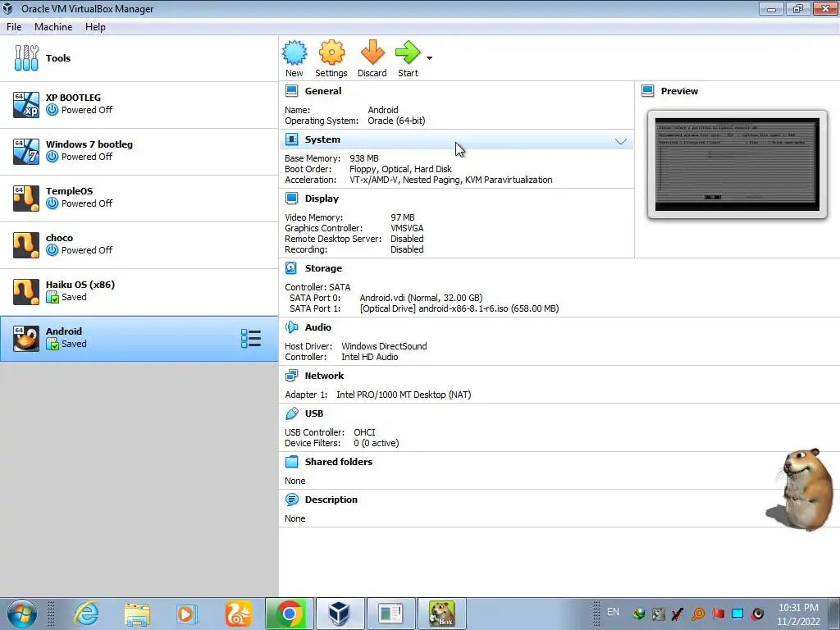Viewport: 840px width, 630px height.
Task: Click the EN language indicator in tray
Action: (x=613, y=612)
